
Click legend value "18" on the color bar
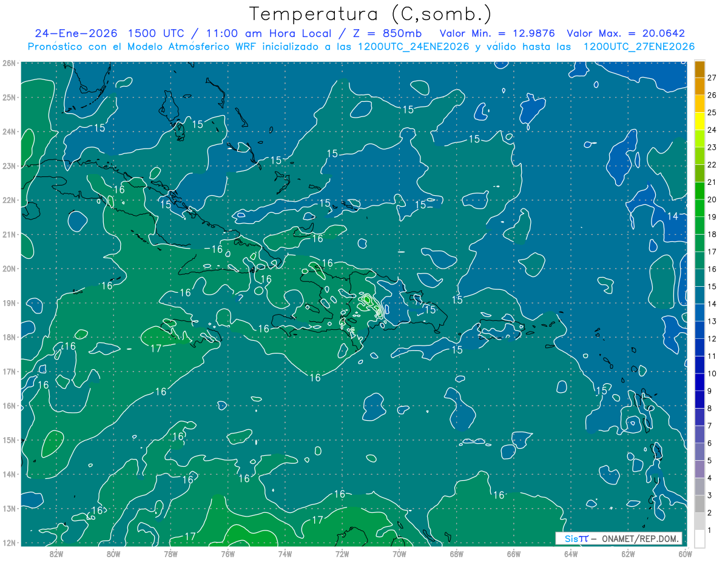[712, 234]
